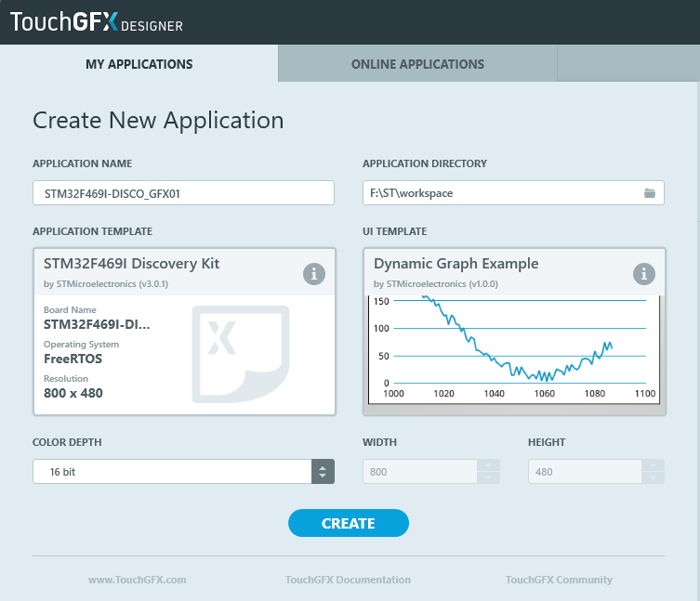Viewport: 700px width, 601px height.
Task: Switch to Online Applications tab
Action: click(x=417, y=64)
